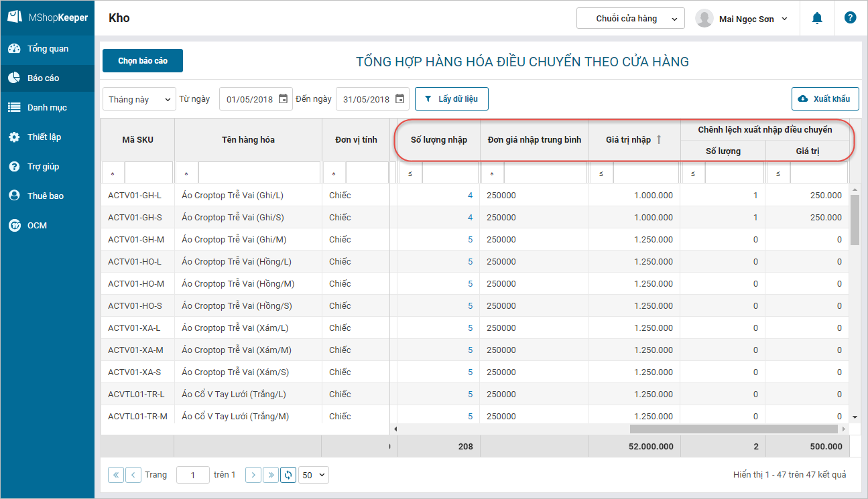
Task: Go to next page arrow
Action: point(253,475)
